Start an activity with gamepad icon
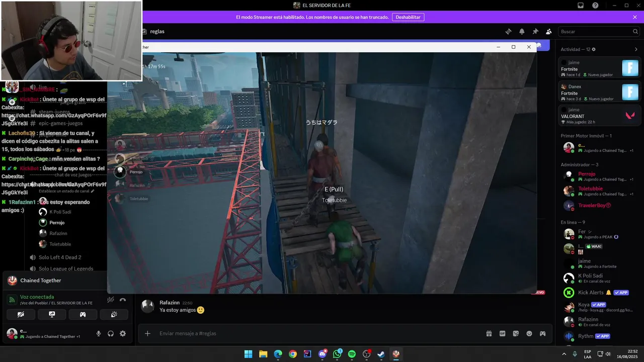Image resolution: width=644 pixels, height=362 pixels. point(83,314)
